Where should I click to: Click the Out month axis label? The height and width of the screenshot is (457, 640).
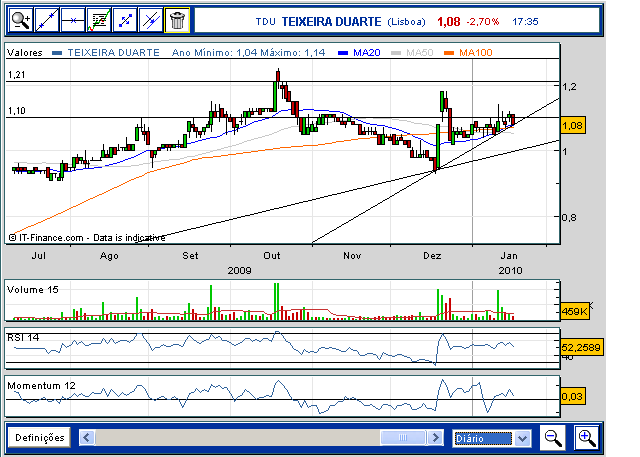[x=272, y=255]
